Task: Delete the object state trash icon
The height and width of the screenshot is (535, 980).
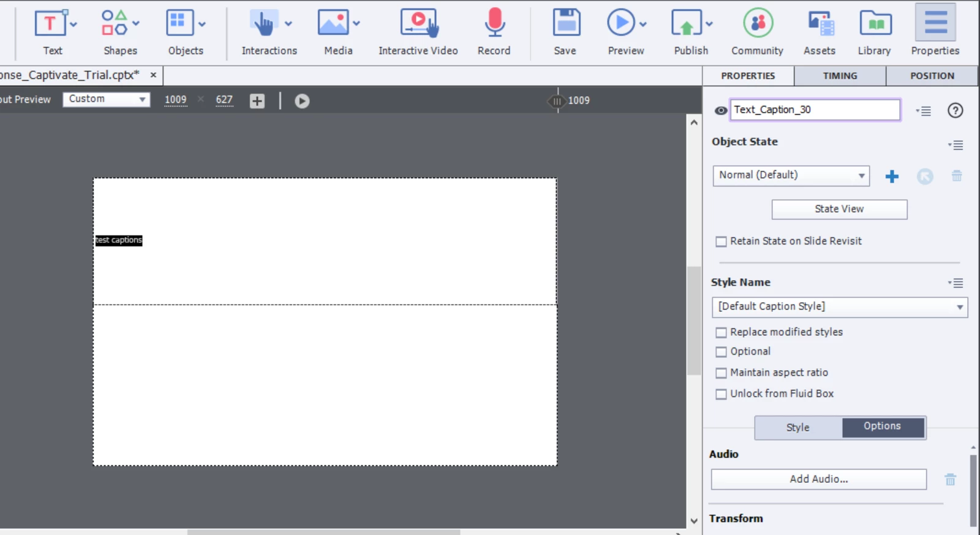Action: tap(957, 176)
